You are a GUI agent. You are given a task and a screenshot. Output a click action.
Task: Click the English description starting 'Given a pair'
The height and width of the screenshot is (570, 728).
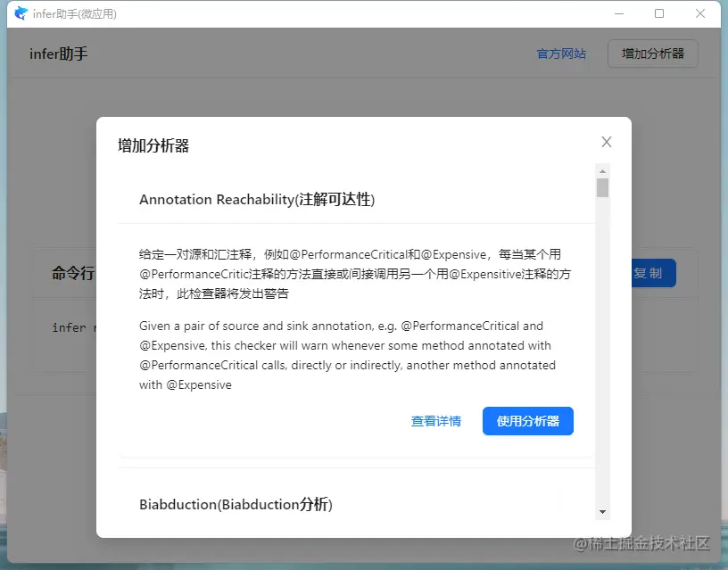click(347, 355)
